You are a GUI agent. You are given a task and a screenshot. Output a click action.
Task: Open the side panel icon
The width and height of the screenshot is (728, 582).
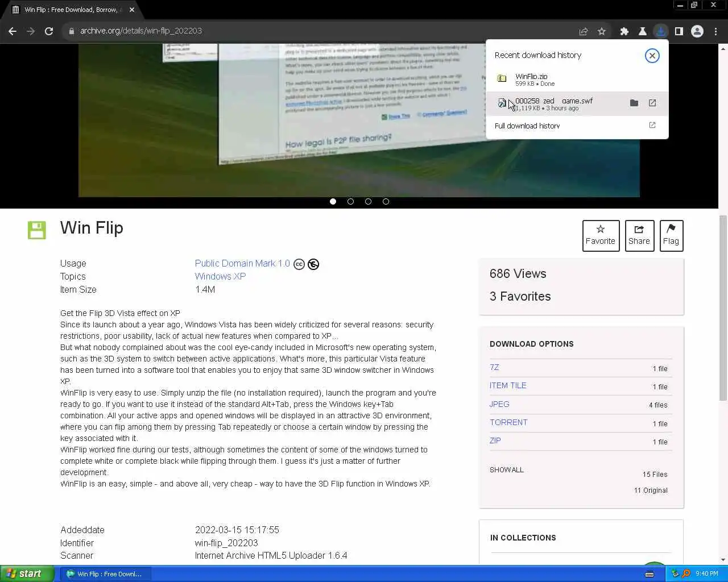click(x=679, y=31)
